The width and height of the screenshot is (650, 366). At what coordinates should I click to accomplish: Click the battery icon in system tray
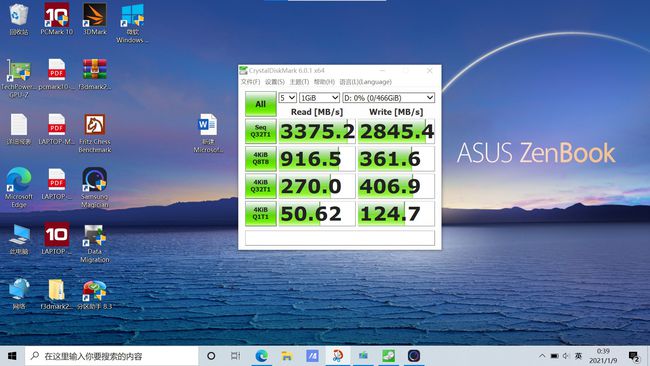pos(554,356)
